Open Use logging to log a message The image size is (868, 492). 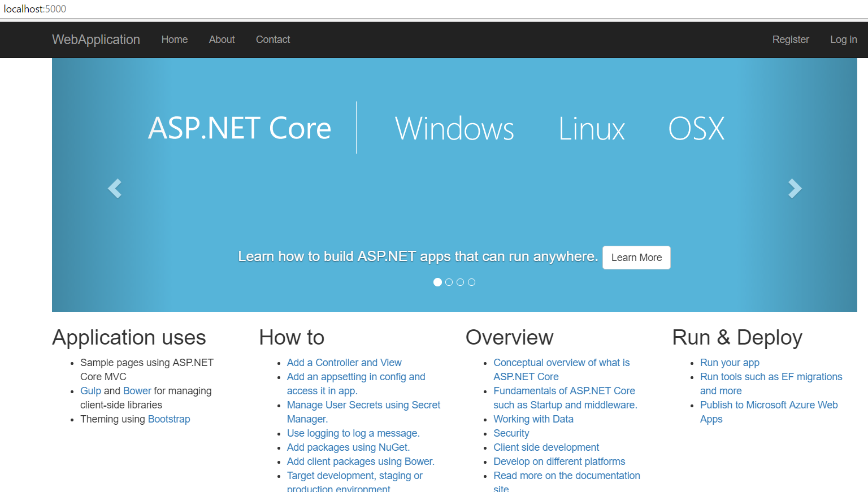(353, 433)
